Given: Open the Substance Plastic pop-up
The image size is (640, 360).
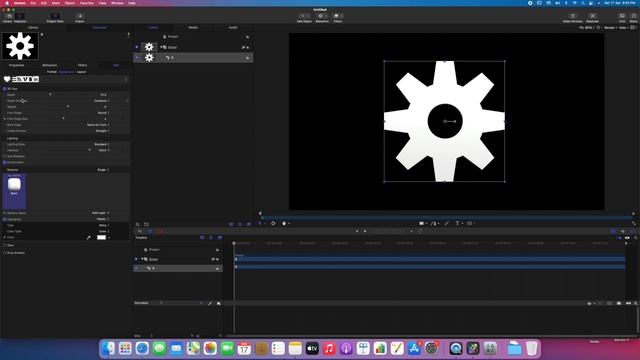Looking at the screenshot, I should 102,219.
